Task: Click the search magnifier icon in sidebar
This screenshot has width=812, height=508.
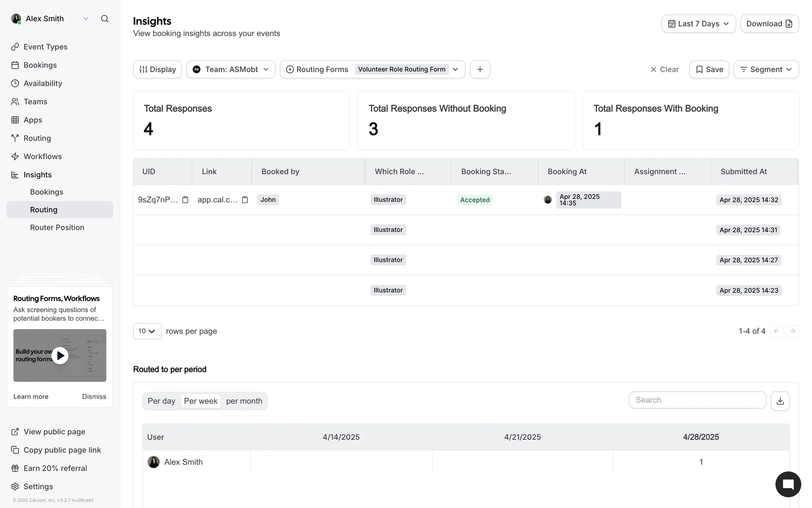Action: [x=104, y=19]
